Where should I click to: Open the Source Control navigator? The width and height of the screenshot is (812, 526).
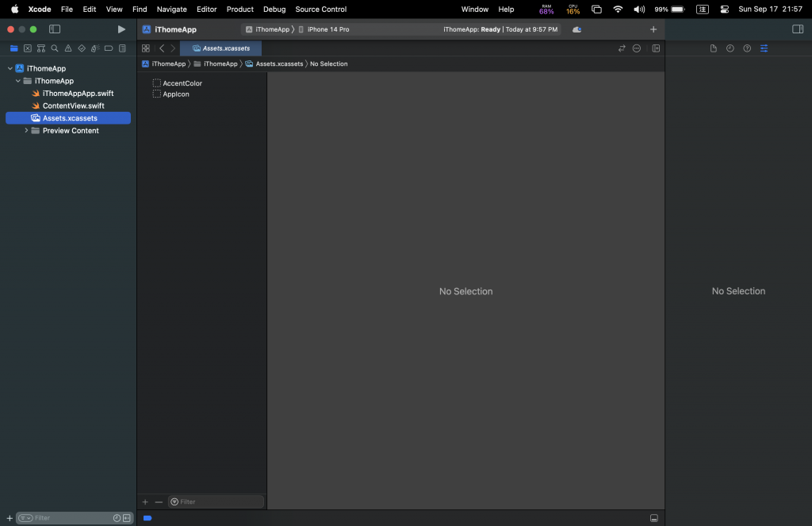point(28,48)
